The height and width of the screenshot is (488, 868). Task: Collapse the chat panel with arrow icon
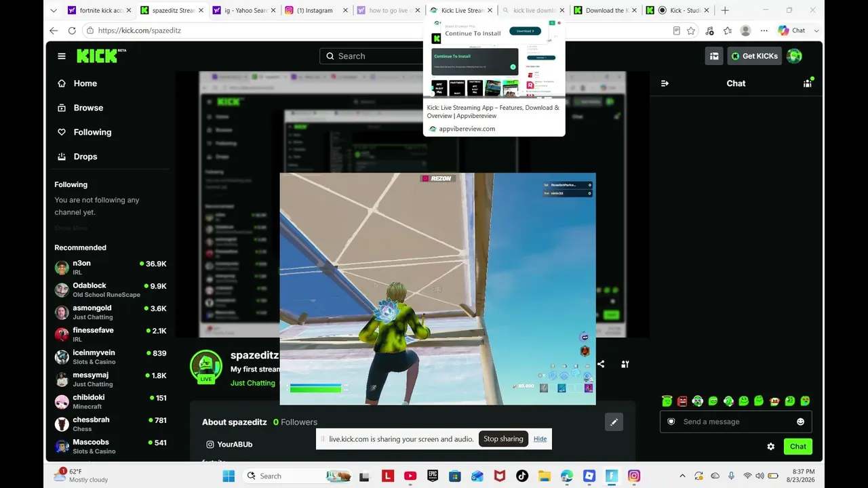[665, 83]
